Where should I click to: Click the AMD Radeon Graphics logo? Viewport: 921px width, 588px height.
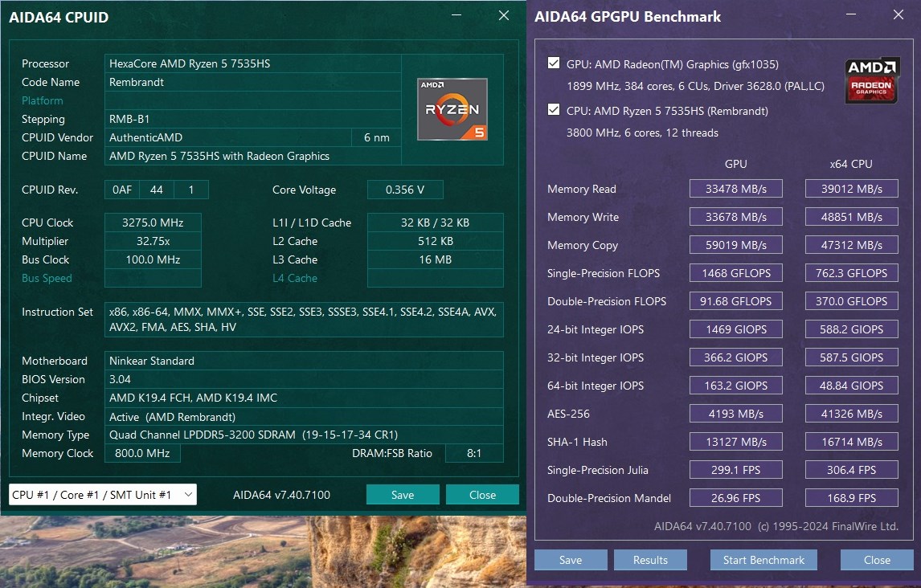[x=871, y=80]
